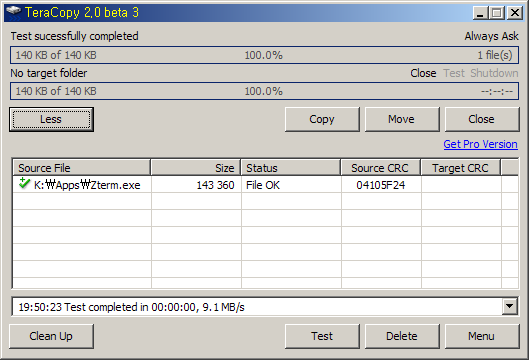
Task: Click the 04105F24 CRC value
Action: (x=381, y=185)
